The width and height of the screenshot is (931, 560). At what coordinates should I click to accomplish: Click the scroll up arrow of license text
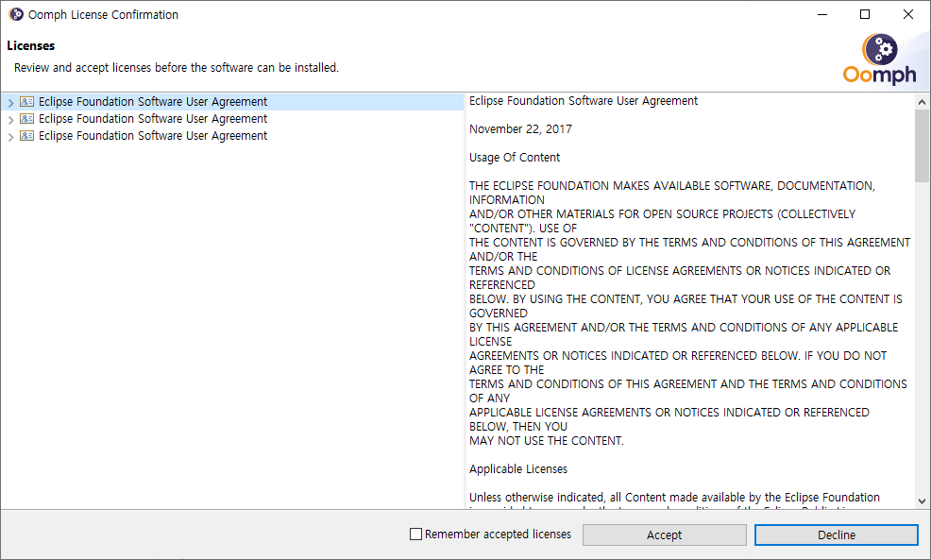coord(922,102)
